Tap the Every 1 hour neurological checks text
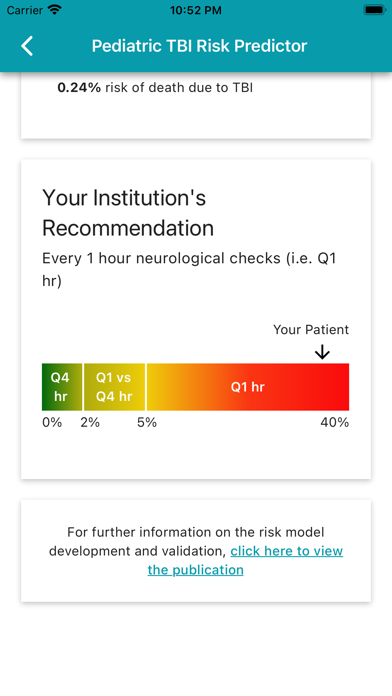This screenshot has width=392, height=696. point(189,270)
